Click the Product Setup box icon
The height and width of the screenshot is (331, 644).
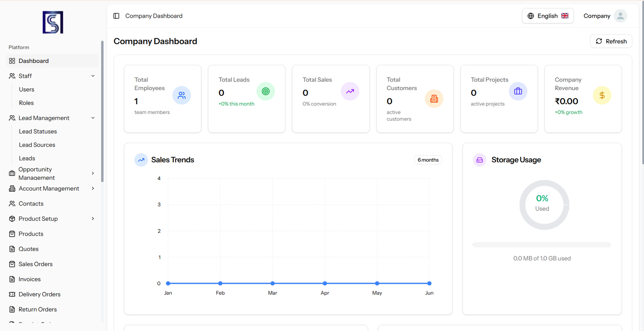pyautogui.click(x=12, y=219)
